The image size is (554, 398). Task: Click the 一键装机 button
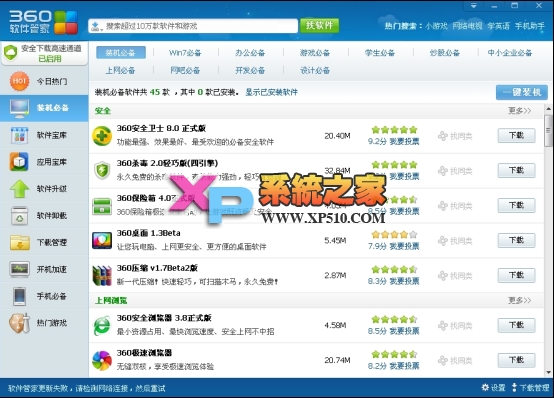[x=522, y=92]
